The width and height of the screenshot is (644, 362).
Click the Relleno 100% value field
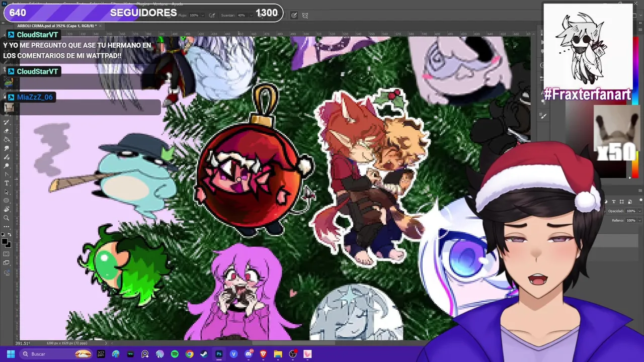(x=631, y=220)
